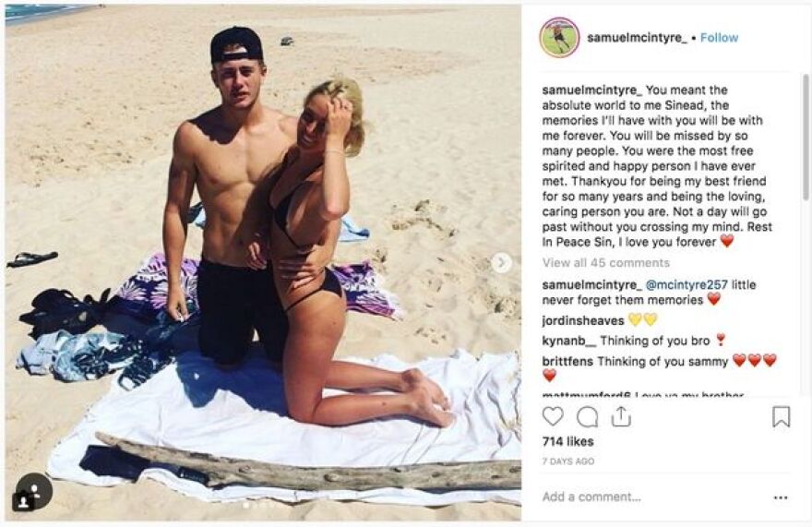This screenshot has height=527, width=812.
Task: Click the Add a comment field
Action: (652, 497)
